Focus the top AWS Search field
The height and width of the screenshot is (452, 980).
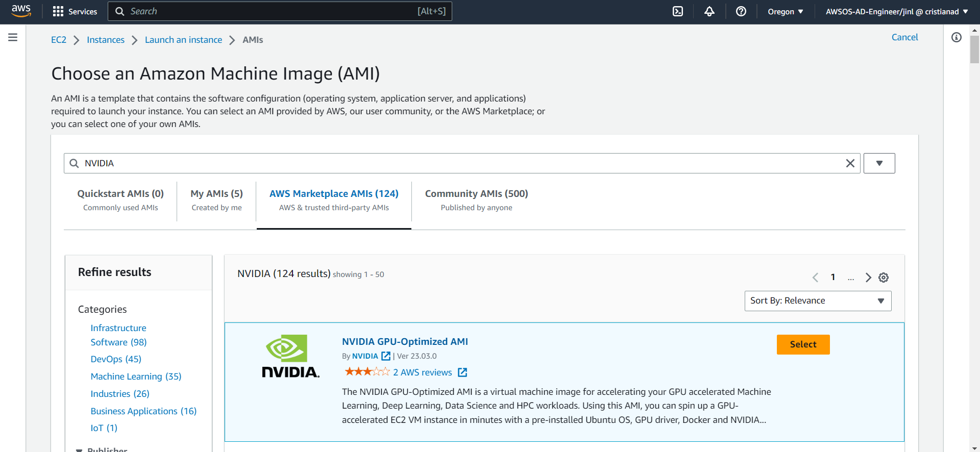[x=280, y=11]
